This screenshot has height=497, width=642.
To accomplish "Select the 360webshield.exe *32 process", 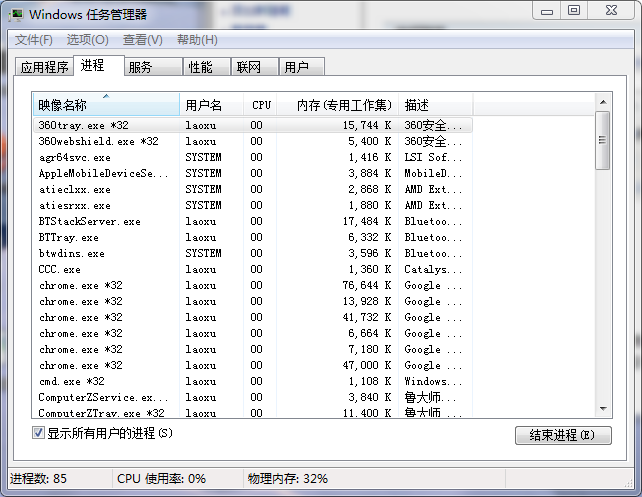I will (x=253, y=141).
